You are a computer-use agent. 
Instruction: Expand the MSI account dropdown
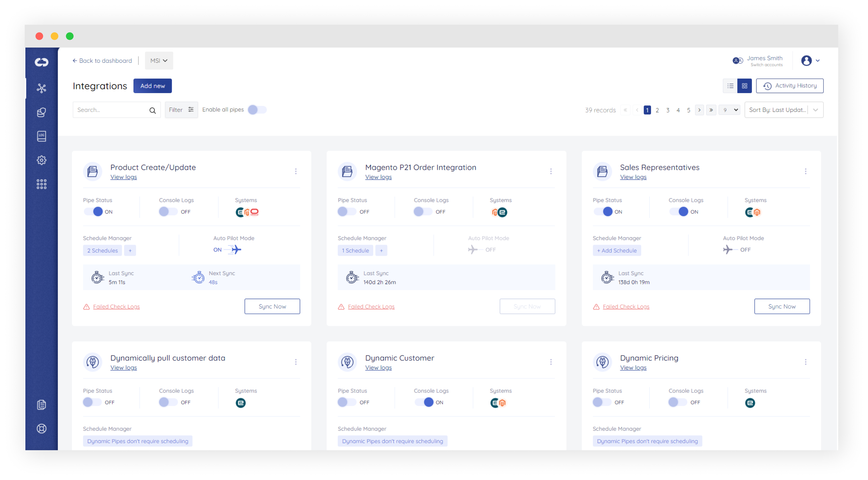pos(159,61)
